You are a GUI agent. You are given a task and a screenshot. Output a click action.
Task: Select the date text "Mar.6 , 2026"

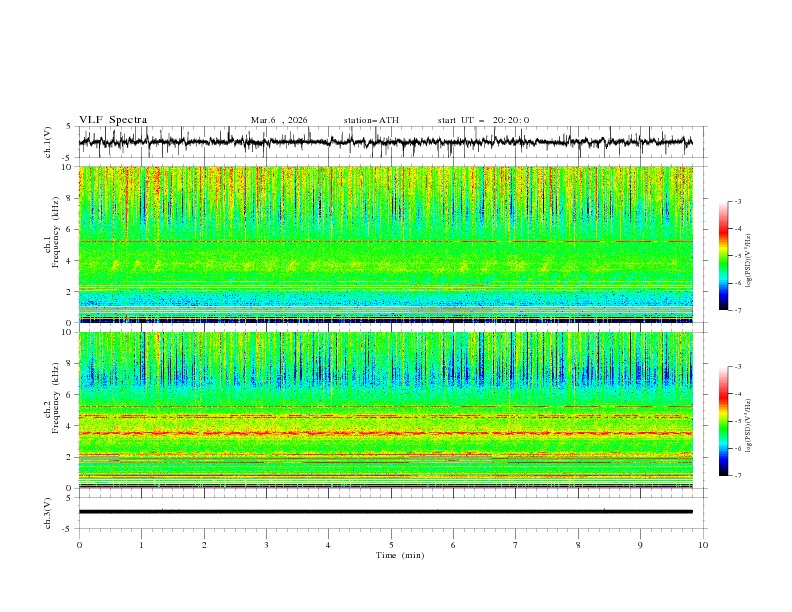[279, 120]
